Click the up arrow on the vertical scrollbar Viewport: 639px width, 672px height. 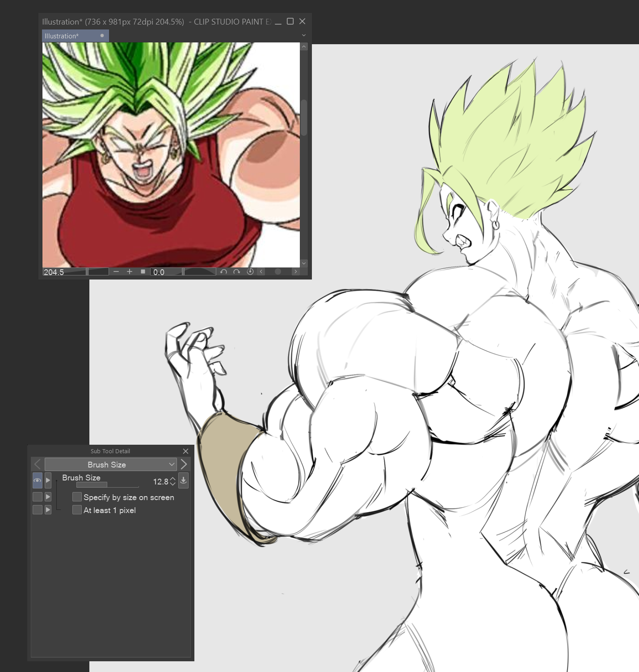coord(304,46)
